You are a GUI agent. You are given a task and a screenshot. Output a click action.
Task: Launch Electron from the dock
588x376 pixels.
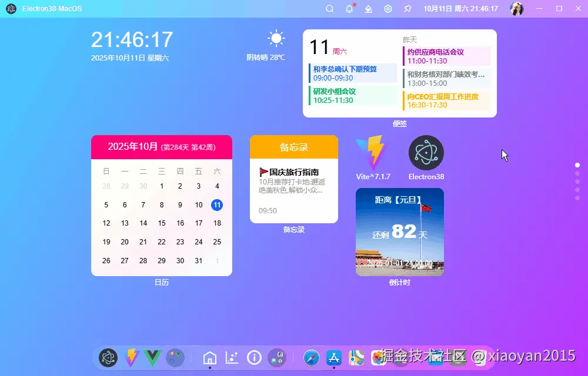coord(108,357)
